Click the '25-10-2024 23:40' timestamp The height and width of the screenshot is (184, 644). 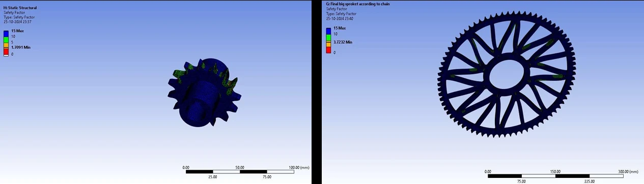340,18
